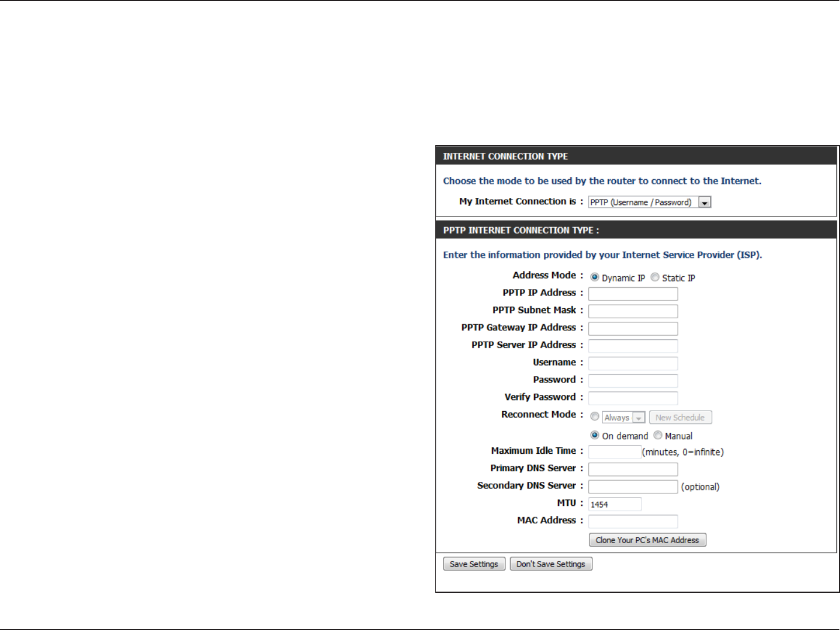The image size is (840, 630).
Task: Click the PPTP IP Address field
Action: (x=633, y=294)
